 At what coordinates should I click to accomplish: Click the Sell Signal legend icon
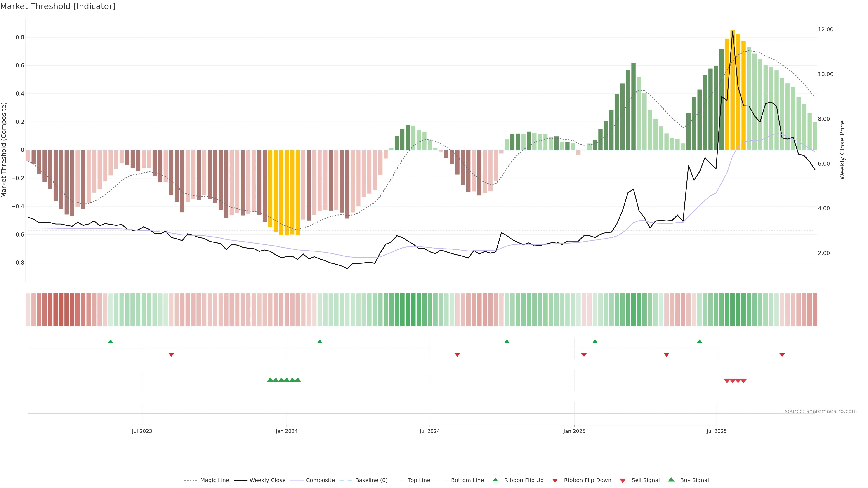point(622,481)
